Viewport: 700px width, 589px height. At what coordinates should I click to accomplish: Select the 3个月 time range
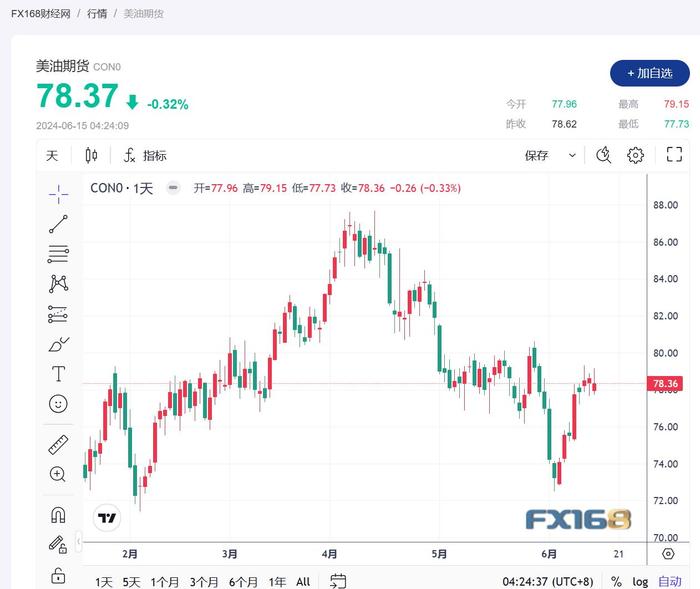[x=204, y=582]
